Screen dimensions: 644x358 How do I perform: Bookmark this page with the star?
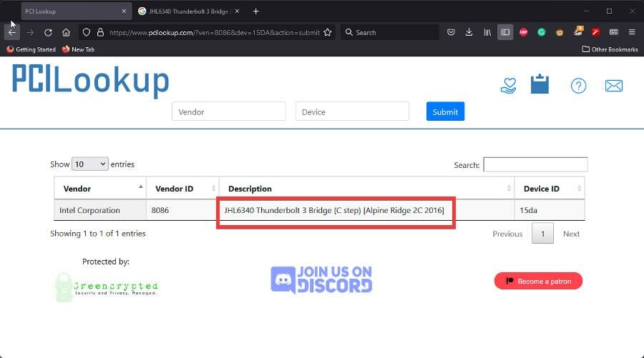tap(327, 32)
